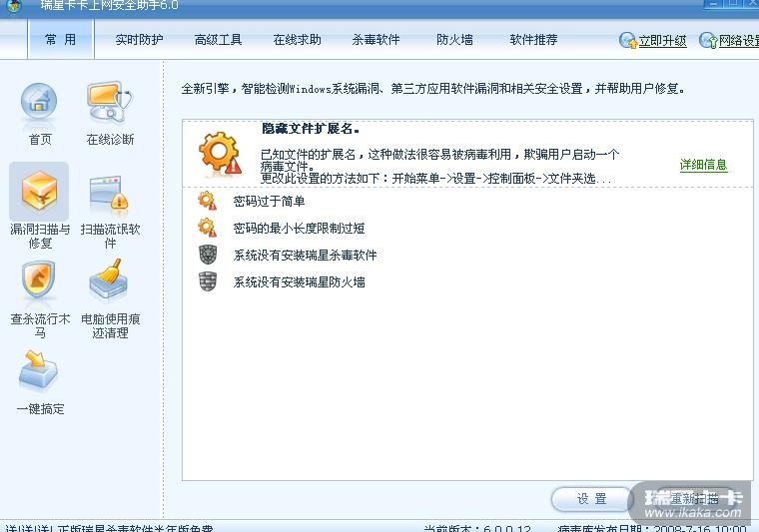
Task: Open 网络设置 network settings link
Action: 738,41
